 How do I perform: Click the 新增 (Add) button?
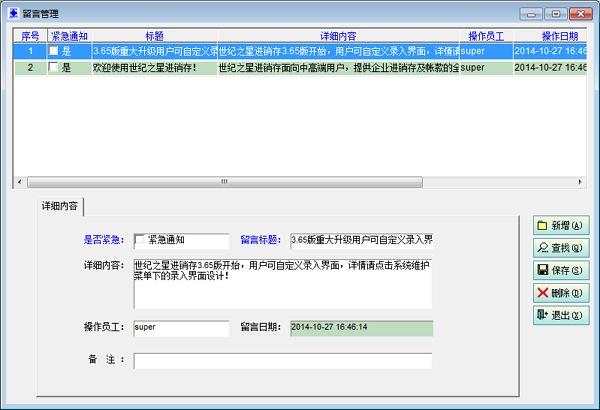[561, 225]
